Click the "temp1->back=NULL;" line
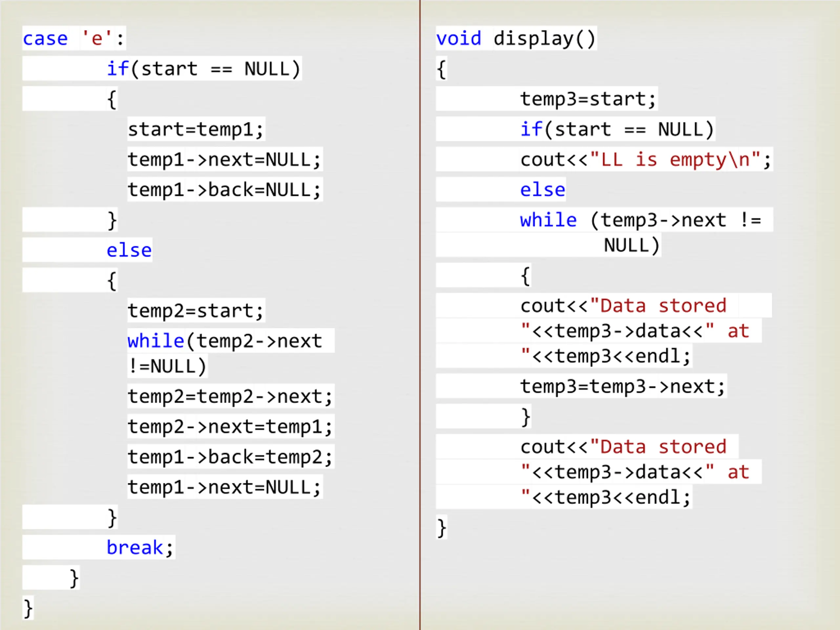840x630 pixels. coord(225,190)
